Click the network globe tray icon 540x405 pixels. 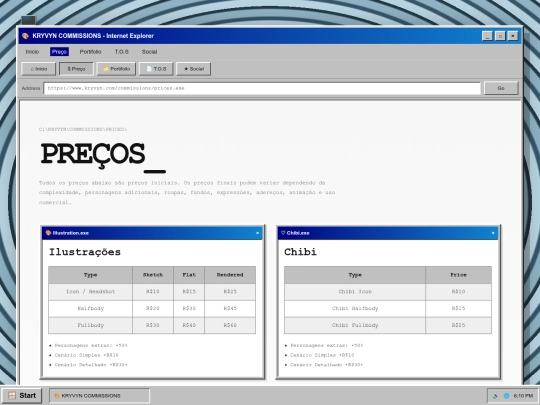pos(507,396)
